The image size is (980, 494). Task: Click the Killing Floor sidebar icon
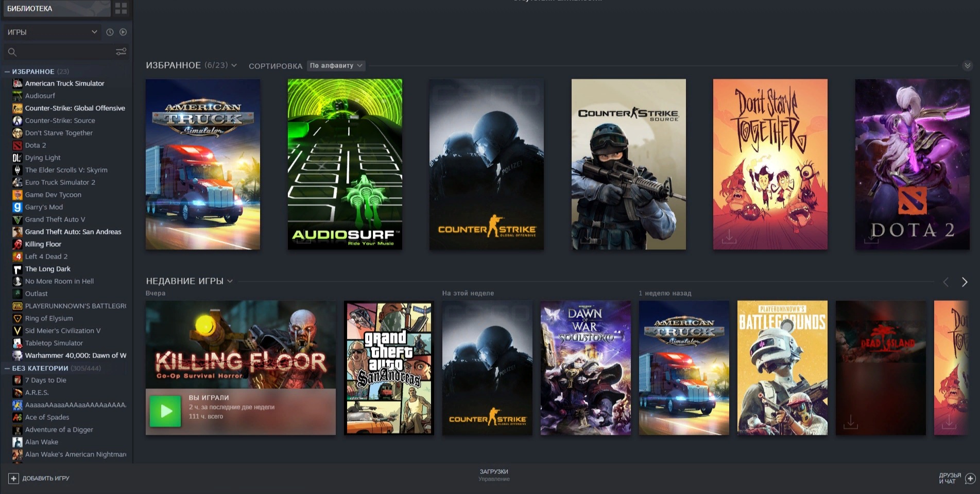pos(18,244)
